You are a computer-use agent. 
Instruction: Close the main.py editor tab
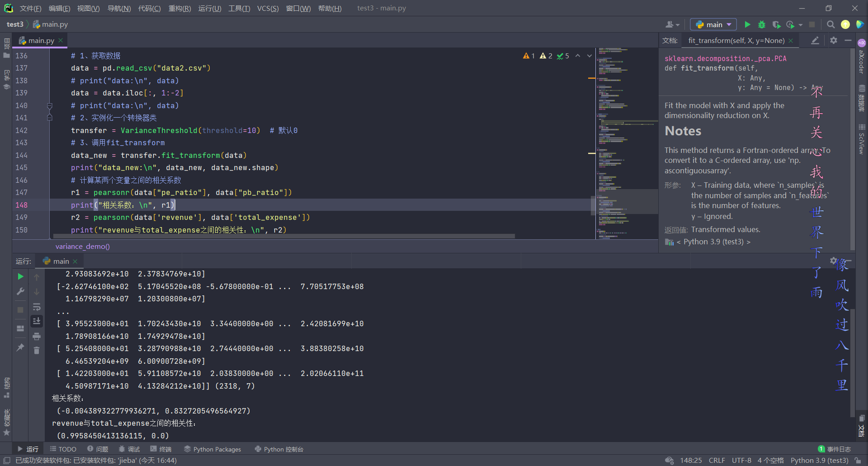[x=61, y=40]
